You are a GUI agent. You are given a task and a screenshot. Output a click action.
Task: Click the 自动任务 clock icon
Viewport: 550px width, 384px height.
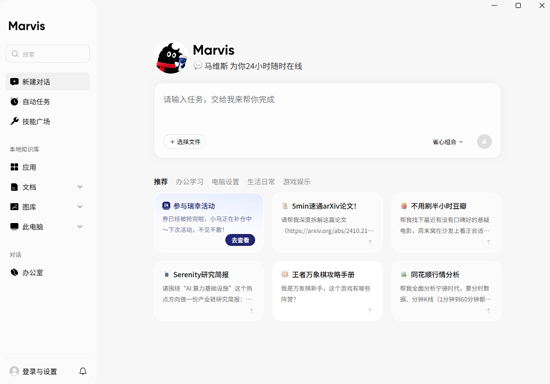(x=14, y=102)
